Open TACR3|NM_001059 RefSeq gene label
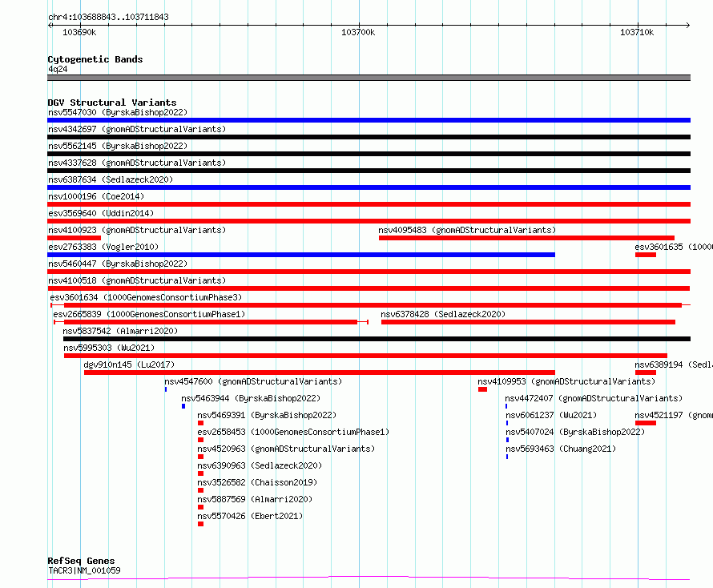Viewport: 713px width, 588px height. pos(84,570)
